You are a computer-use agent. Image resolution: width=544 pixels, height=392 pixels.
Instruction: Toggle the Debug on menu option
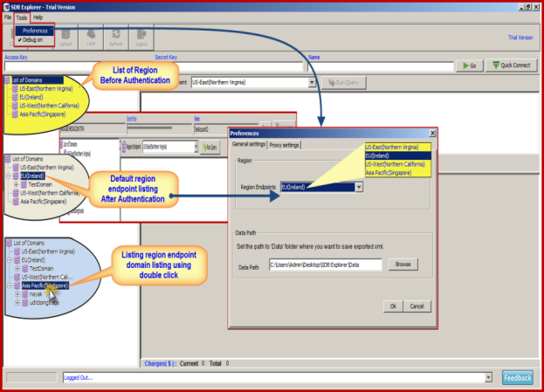32,40
